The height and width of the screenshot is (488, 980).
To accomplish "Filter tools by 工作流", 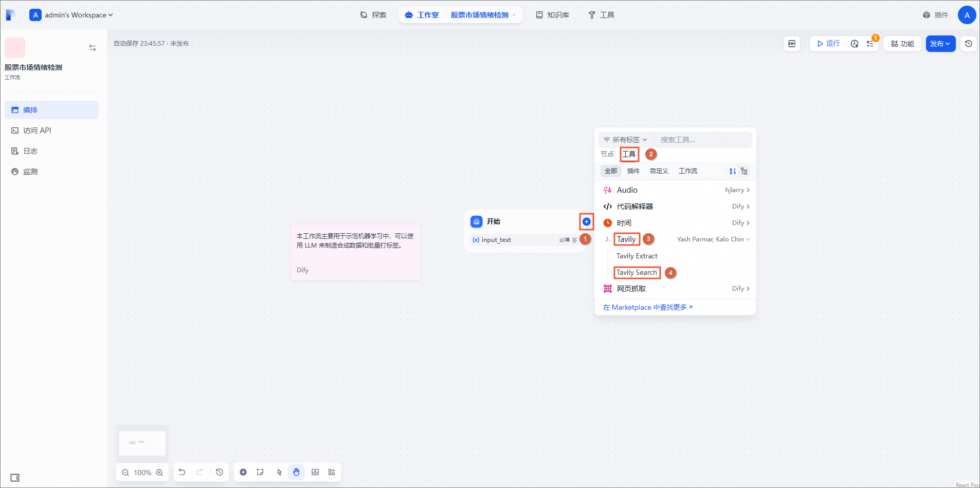I will [688, 171].
